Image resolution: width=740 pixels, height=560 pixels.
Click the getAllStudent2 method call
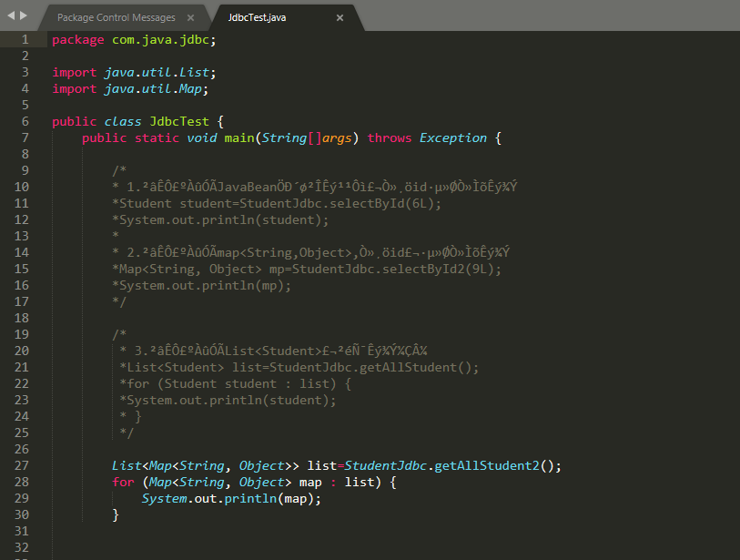coord(486,465)
